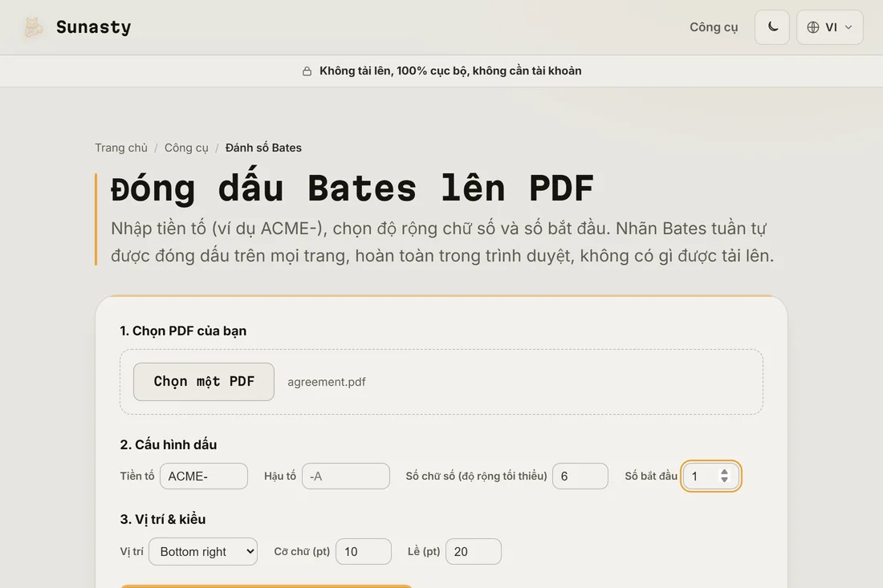The width and height of the screenshot is (883, 588).
Task: Open the Công cụ menu in the header
Action: coord(714,27)
